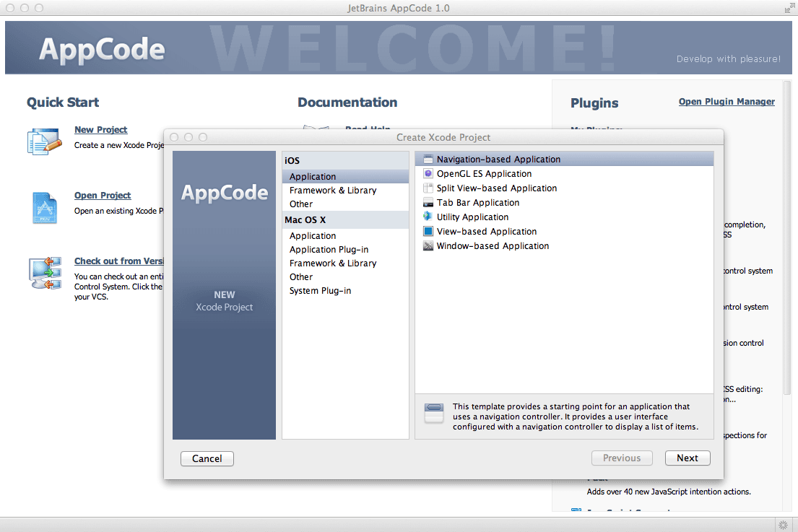Click the Check out from Version Control icon
Viewport: 798px width, 532px height.
tap(45, 273)
